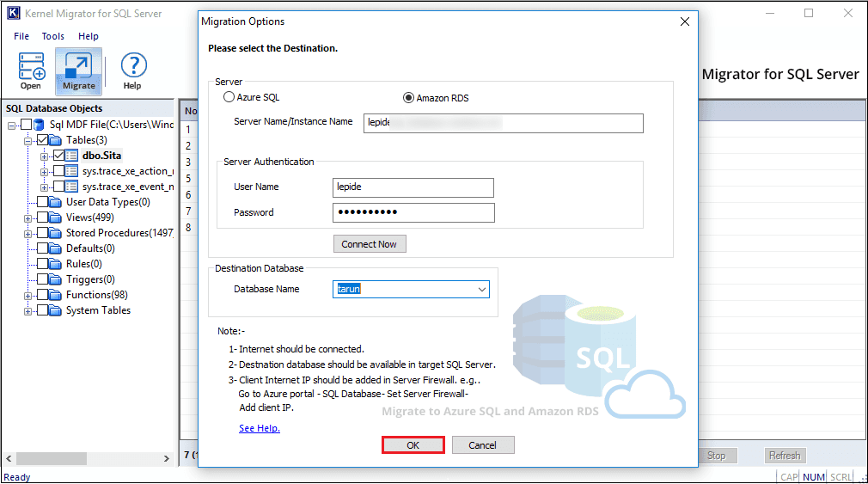Expand the dbo.Sita table node
The width and height of the screenshot is (868, 484).
tap(44, 156)
